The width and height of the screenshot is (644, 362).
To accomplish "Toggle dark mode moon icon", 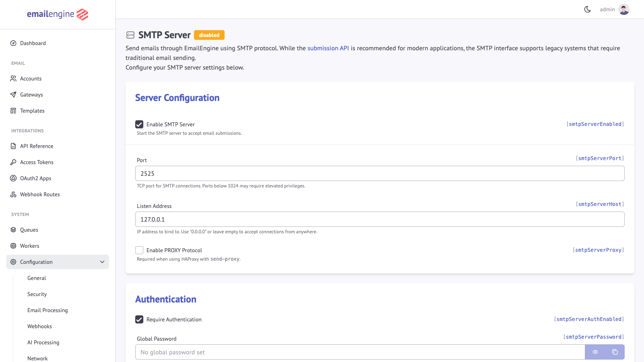I will click(x=588, y=9).
